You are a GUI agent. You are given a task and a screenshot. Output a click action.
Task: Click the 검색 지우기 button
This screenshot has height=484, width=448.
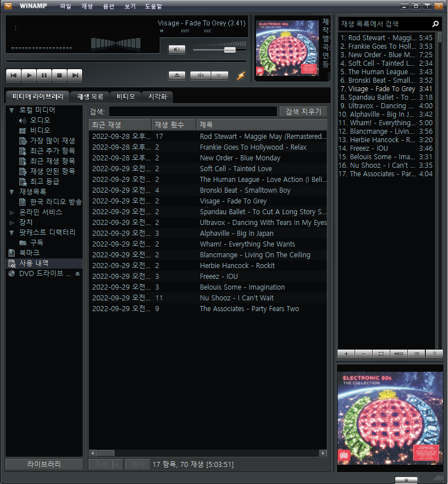pyautogui.click(x=304, y=112)
